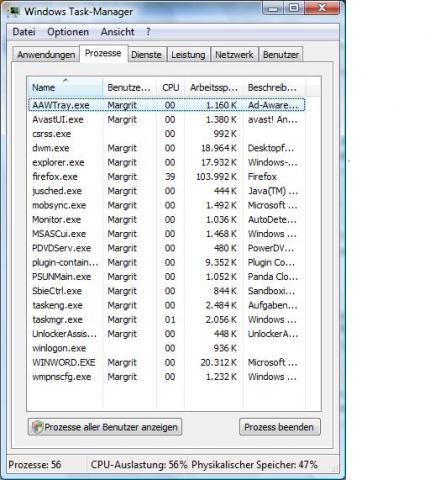This screenshot has width=430, height=480.
Task: Open the Optionen menu
Action: click(68, 32)
